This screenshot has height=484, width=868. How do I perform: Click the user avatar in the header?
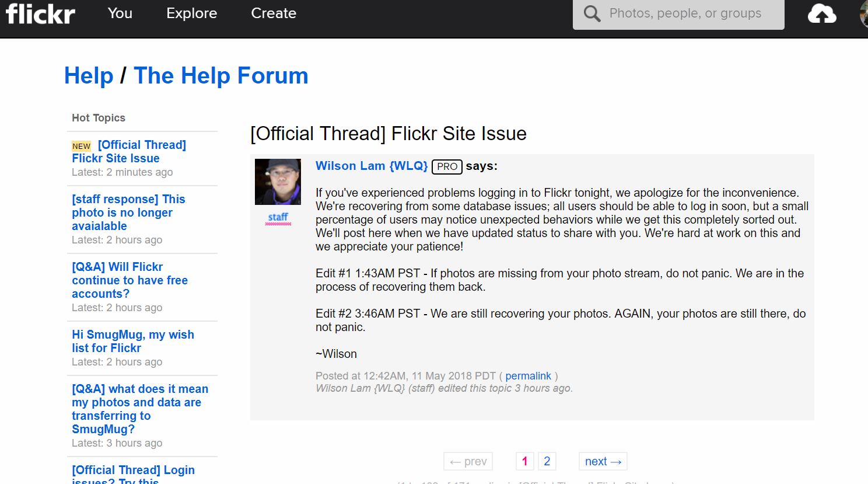coord(864,13)
